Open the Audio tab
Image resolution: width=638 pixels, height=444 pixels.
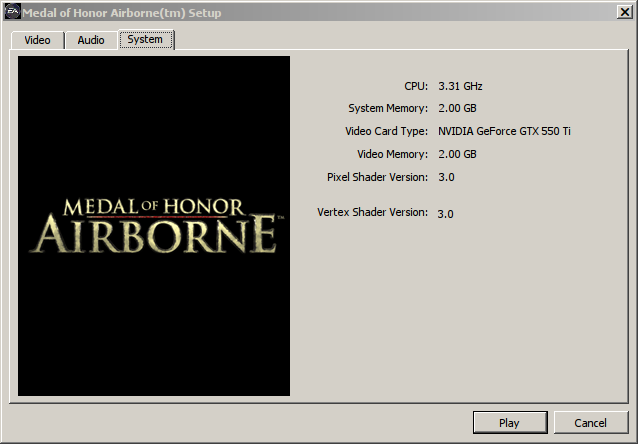[91, 40]
